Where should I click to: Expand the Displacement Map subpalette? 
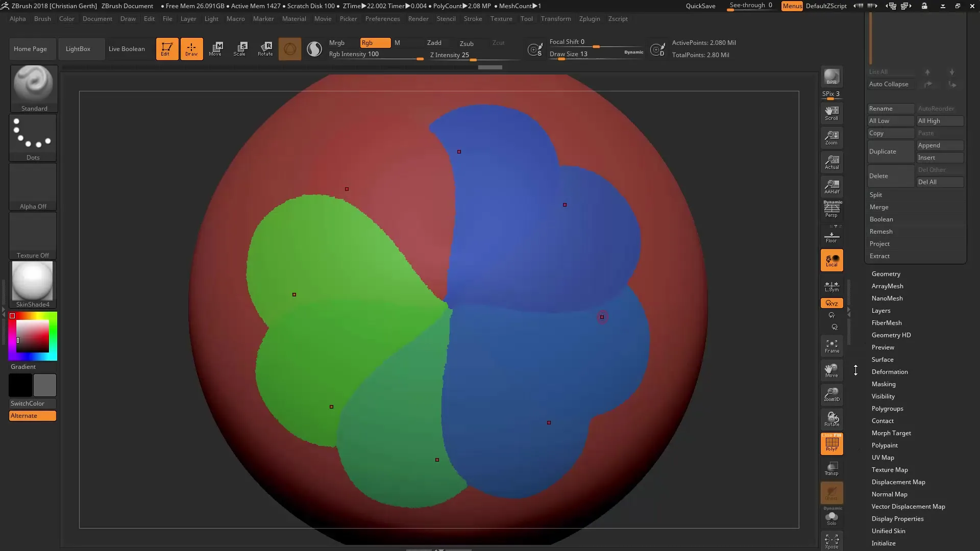pos(898,482)
